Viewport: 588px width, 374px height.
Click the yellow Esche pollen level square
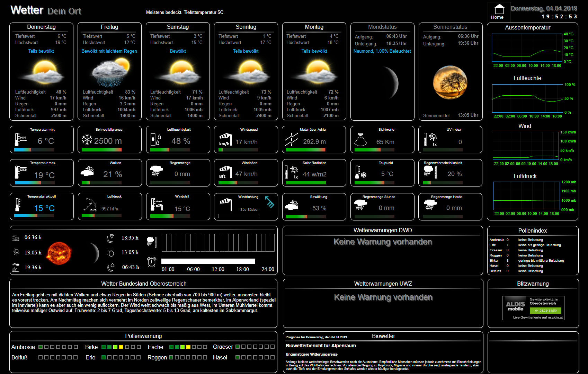pos(188,347)
